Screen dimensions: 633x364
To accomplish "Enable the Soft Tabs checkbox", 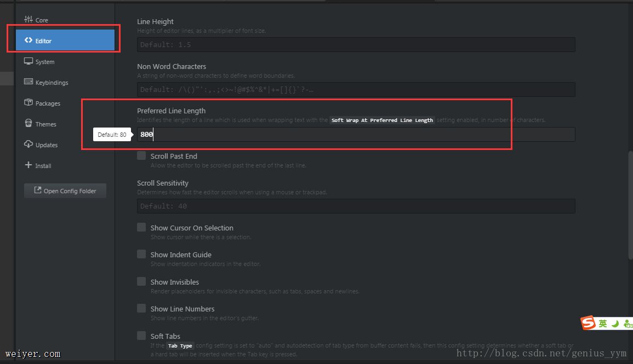I will pos(141,336).
